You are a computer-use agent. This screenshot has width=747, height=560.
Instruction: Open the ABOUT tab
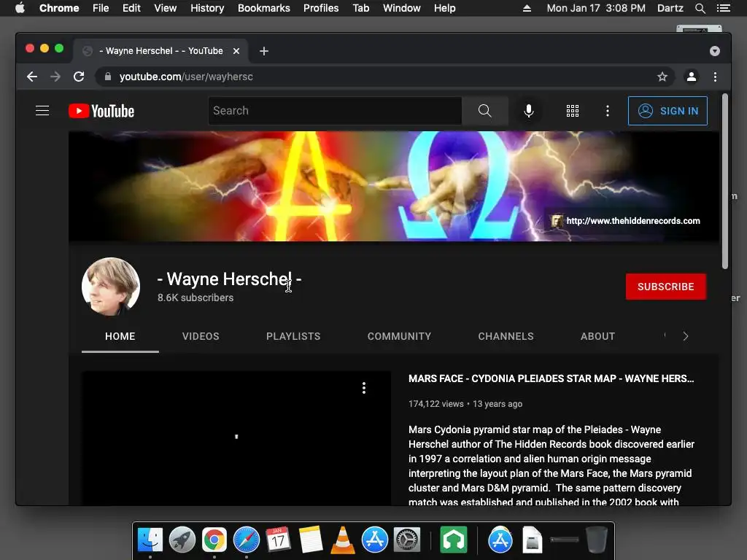coord(598,336)
